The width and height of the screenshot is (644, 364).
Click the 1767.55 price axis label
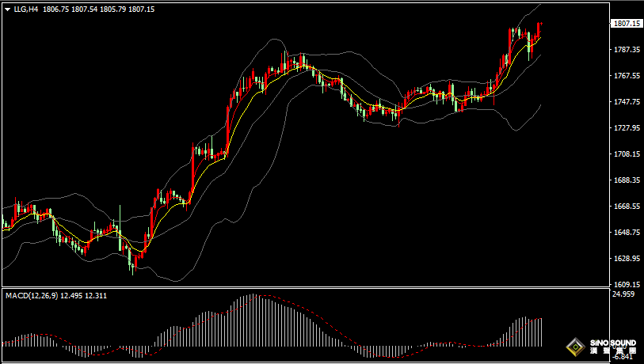[626, 76]
